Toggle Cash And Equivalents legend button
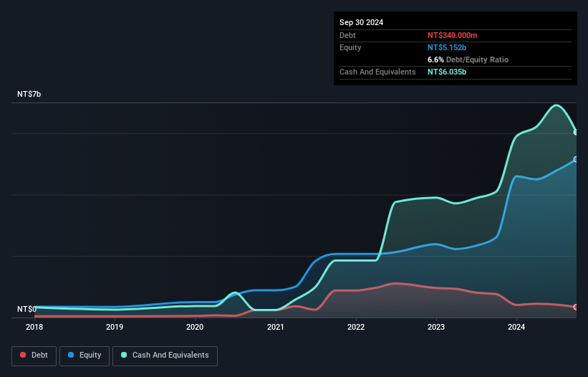This screenshot has height=377, width=588. [x=165, y=355]
